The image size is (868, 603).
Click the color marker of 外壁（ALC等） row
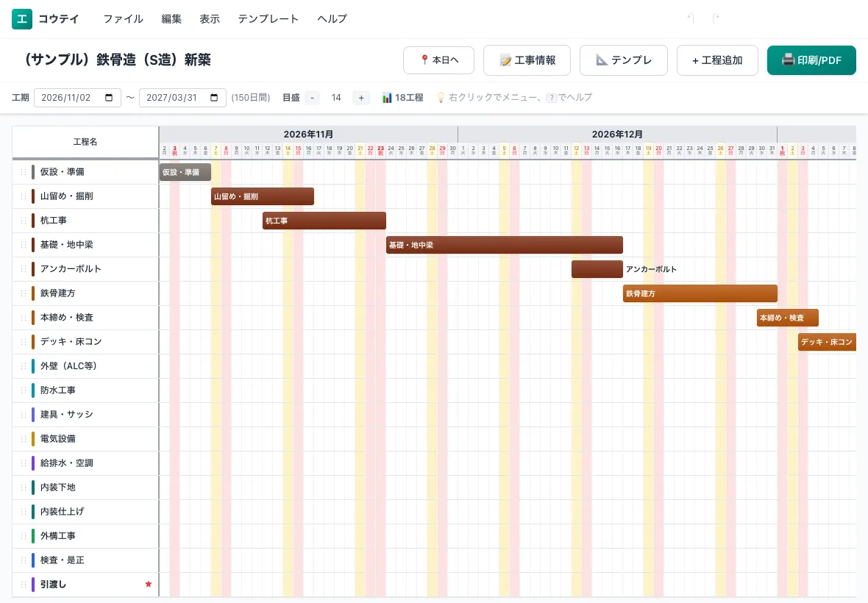(x=33, y=366)
